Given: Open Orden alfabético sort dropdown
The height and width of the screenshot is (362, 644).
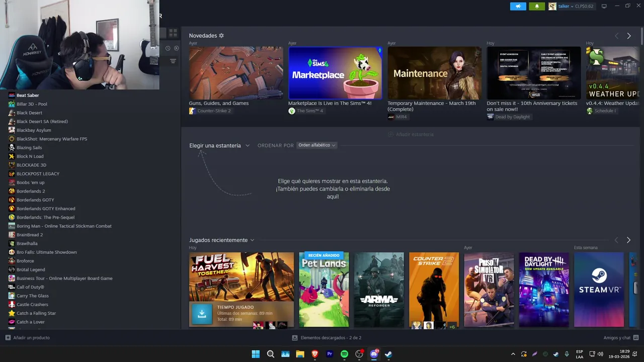Looking at the screenshot, I should tap(316, 145).
